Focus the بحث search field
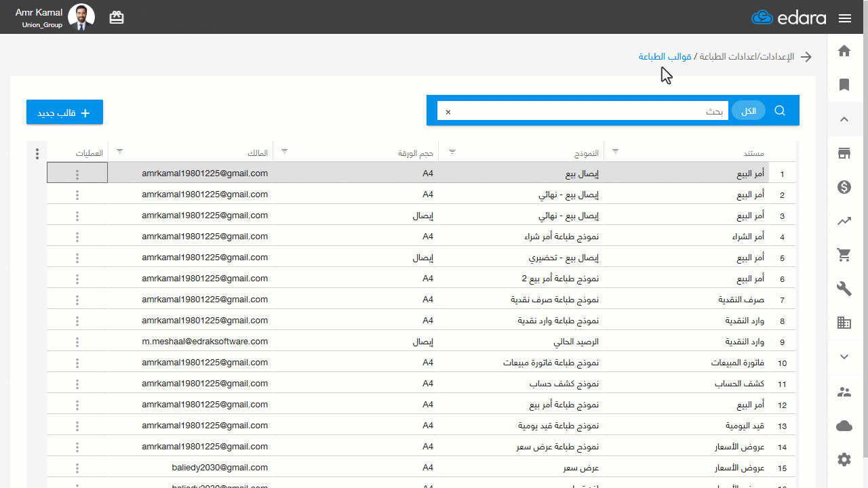 [x=583, y=111]
